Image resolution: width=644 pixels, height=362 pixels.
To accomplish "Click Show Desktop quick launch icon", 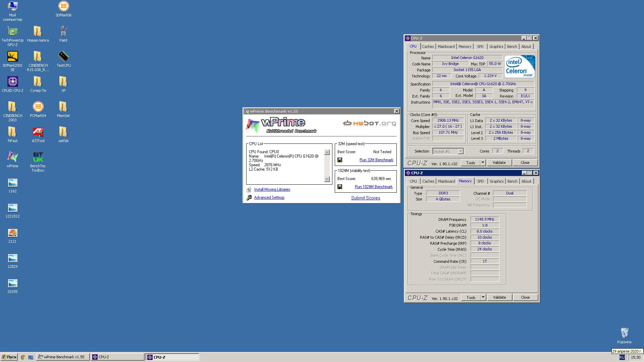I will 31,357.
